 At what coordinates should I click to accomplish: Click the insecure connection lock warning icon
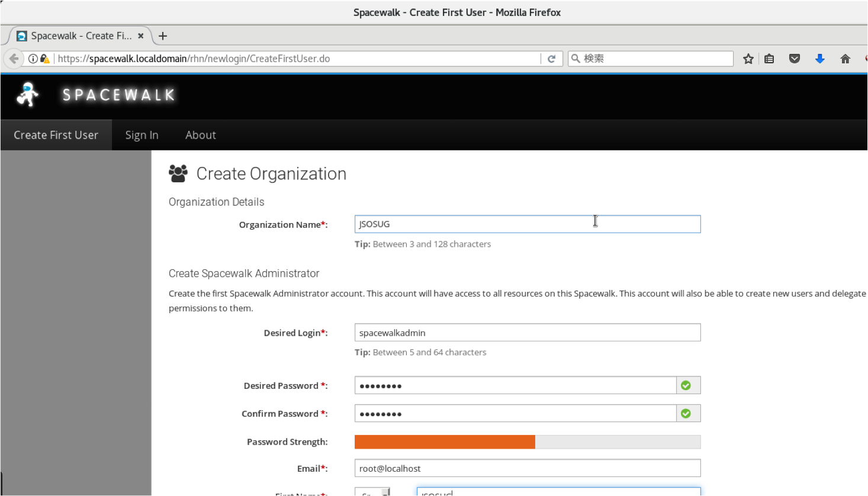[x=45, y=59]
